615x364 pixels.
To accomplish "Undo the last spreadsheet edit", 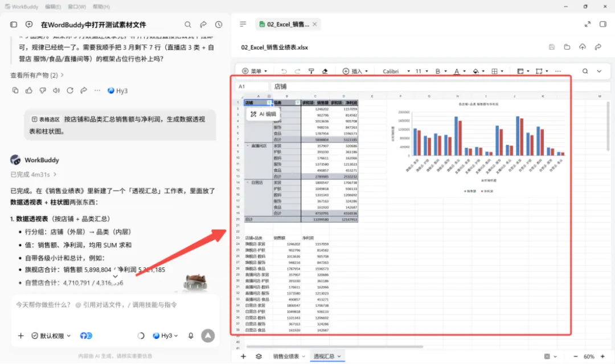I will [x=284, y=71].
